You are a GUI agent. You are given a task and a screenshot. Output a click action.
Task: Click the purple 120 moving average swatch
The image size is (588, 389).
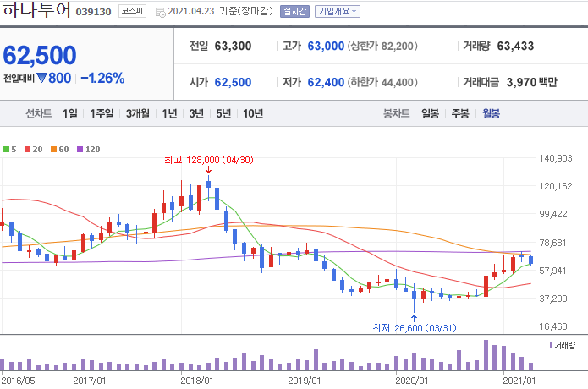[x=80, y=149]
